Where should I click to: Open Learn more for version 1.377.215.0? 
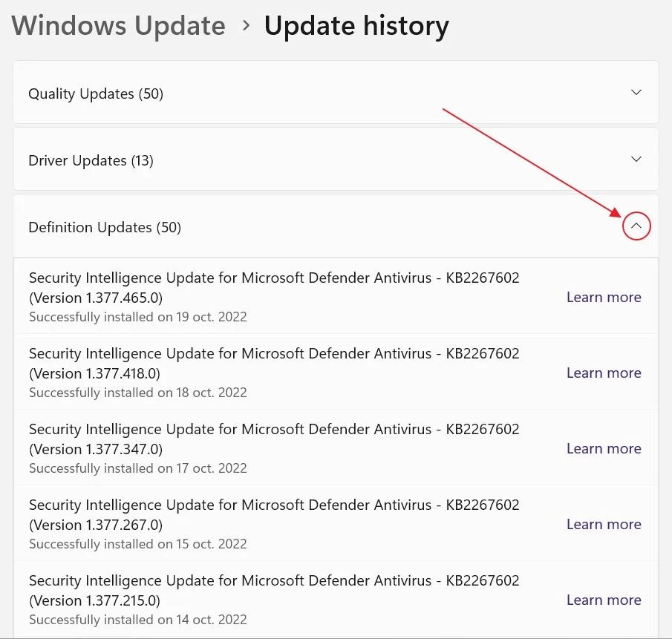click(x=604, y=600)
